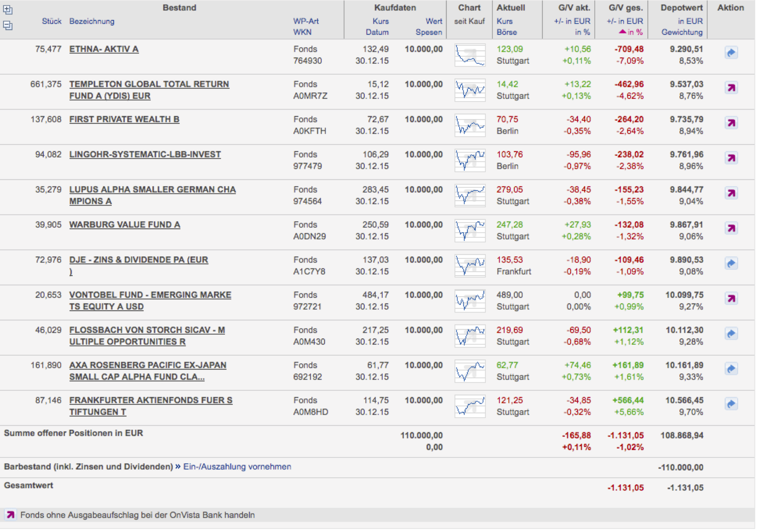
Task: Sort table by Stück column header
Action: [51, 21]
